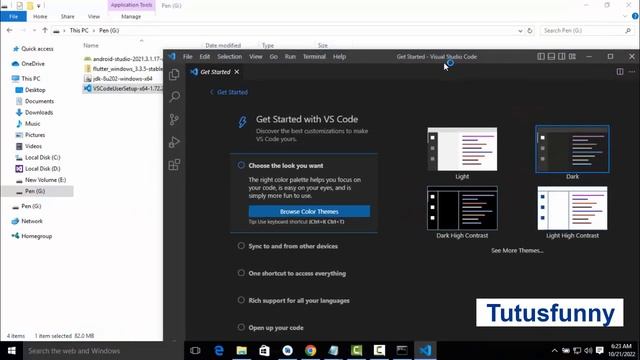Open editor More Actions ellipsis
Image resolution: width=640 pixels, height=360 pixels.
632,72
